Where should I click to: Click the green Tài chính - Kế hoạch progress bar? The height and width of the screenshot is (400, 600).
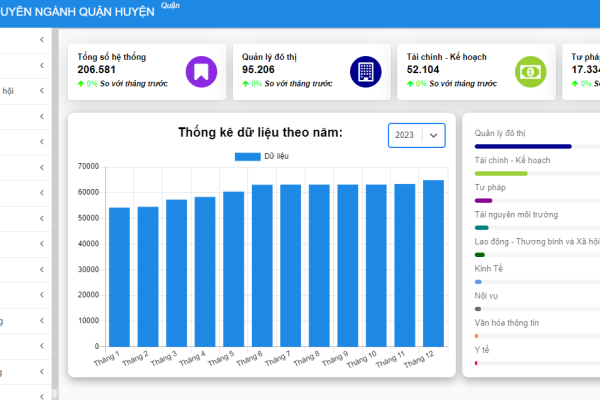point(501,173)
